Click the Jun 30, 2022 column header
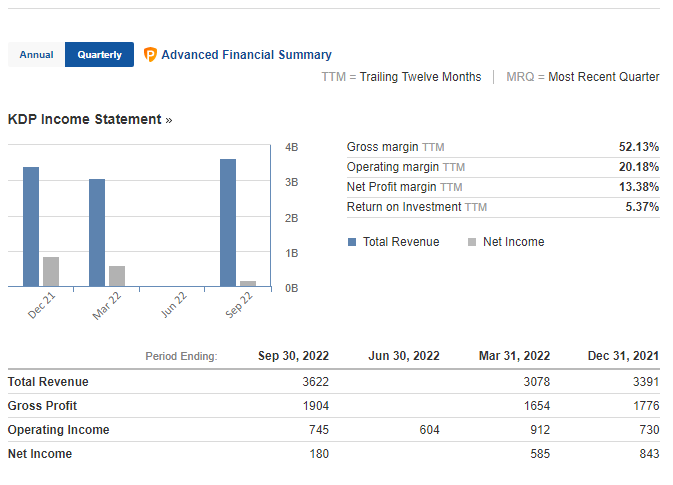Viewport: 673px width, 485px height. click(x=404, y=356)
